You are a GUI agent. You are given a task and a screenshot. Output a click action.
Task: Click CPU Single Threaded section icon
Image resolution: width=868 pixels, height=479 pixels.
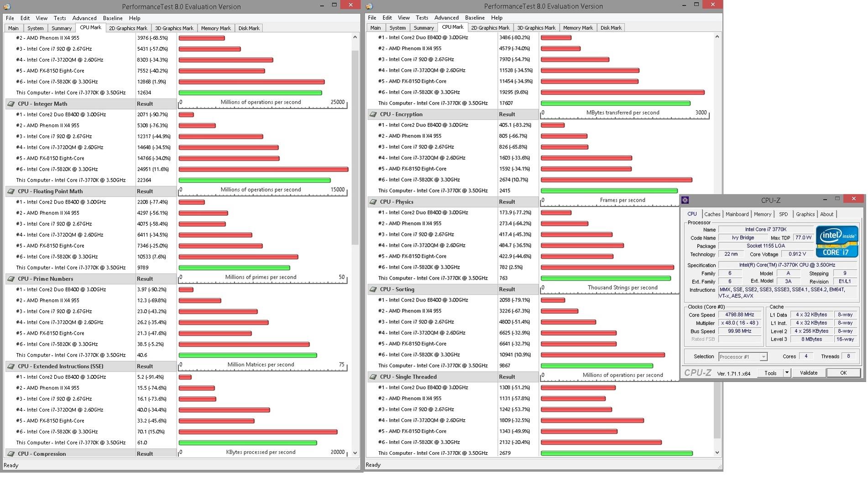(372, 377)
